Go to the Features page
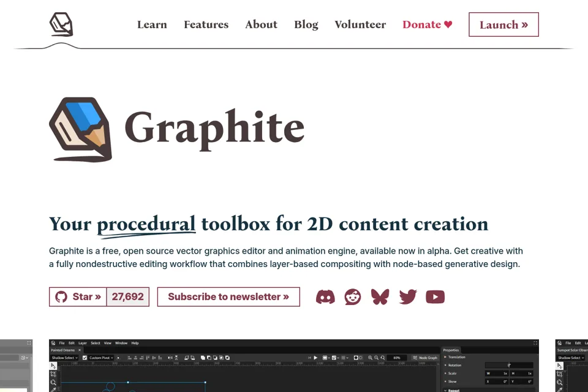The height and width of the screenshot is (392, 588). pos(206,24)
